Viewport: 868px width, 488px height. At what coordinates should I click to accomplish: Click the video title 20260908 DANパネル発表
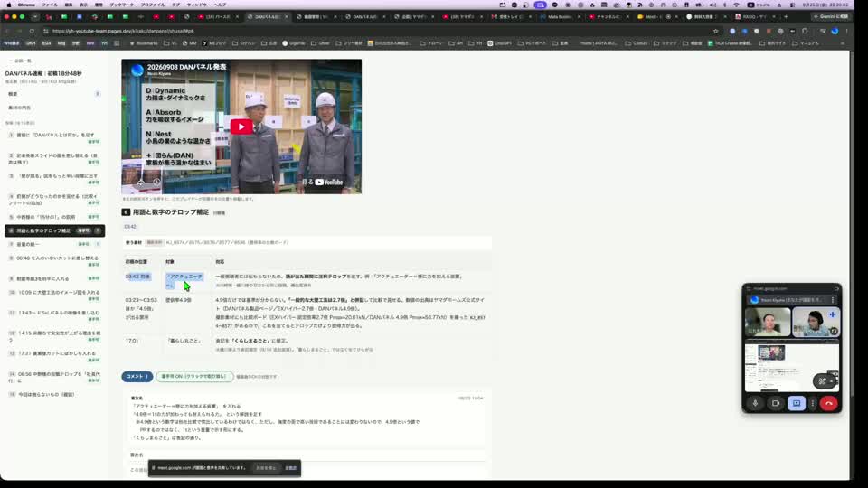(186, 67)
